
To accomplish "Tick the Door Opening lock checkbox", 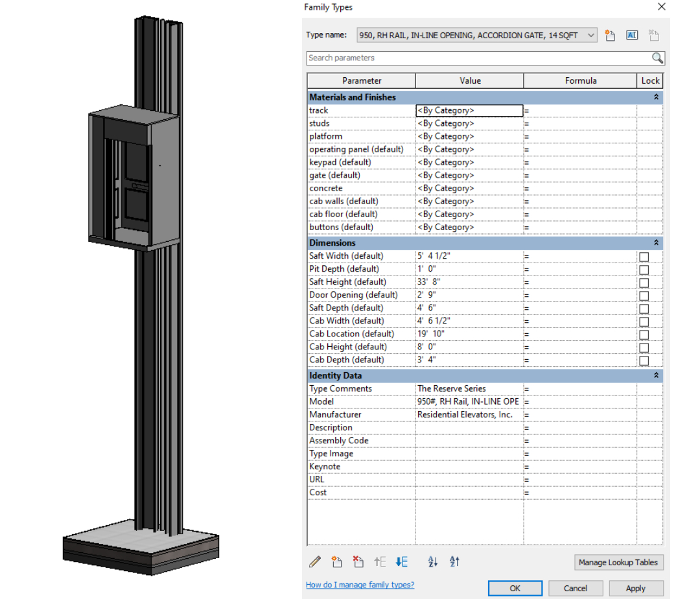I will click(644, 296).
